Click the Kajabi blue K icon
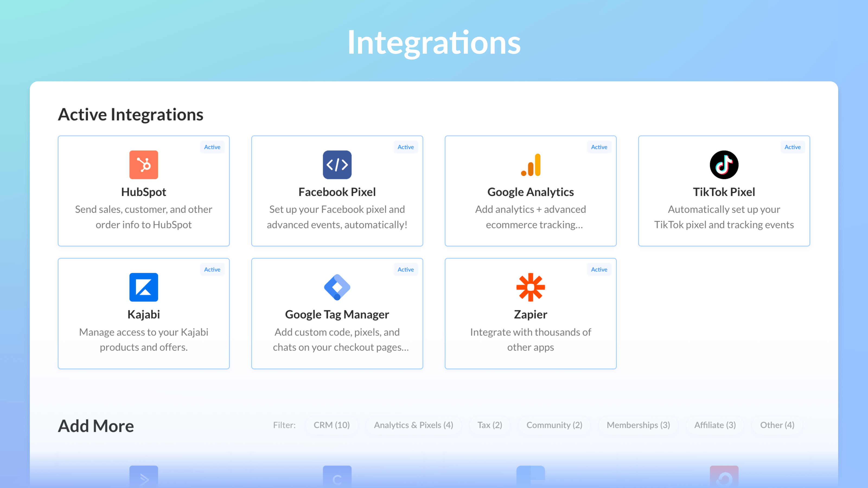Image resolution: width=868 pixels, height=488 pixels. pos(143,287)
